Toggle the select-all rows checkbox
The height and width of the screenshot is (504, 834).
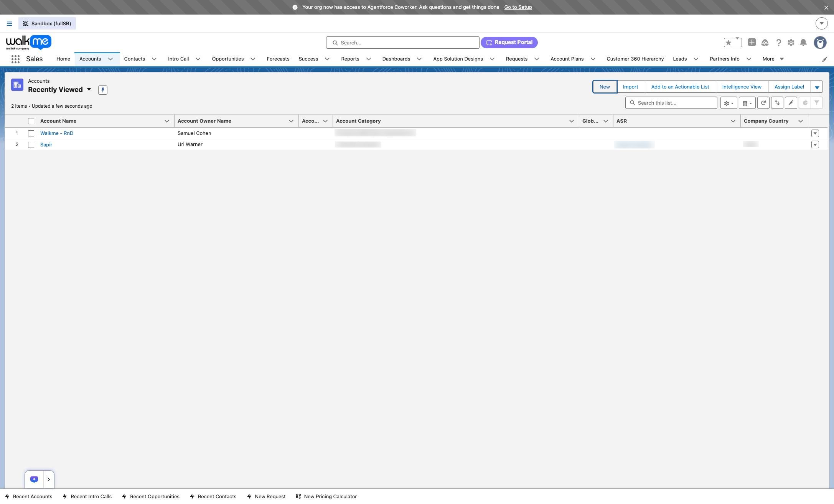pyautogui.click(x=31, y=121)
